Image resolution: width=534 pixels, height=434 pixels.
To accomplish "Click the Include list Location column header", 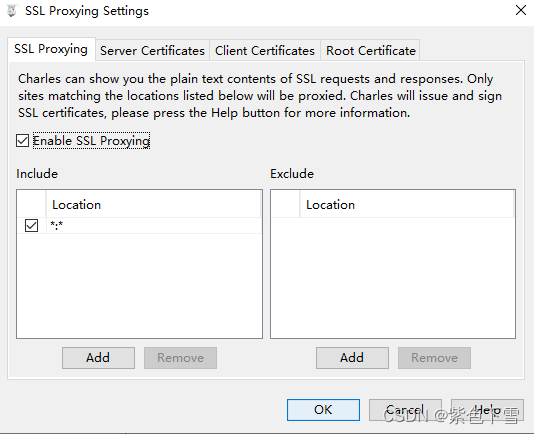I will pos(154,205).
